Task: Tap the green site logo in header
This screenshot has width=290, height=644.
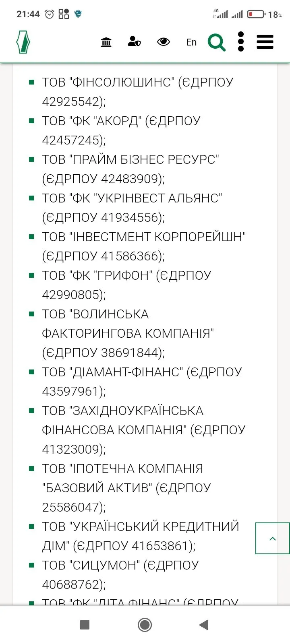Action: (x=23, y=42)
